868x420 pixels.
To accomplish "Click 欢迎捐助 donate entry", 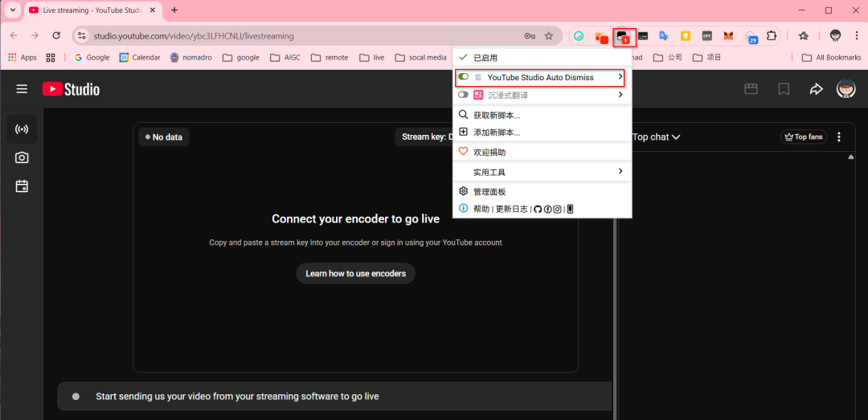I will pyautogui.click(x=542, y=152).
